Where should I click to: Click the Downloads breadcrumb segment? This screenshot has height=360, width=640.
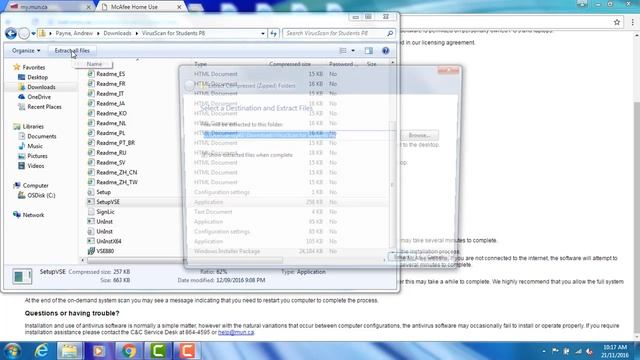(117, 33)
